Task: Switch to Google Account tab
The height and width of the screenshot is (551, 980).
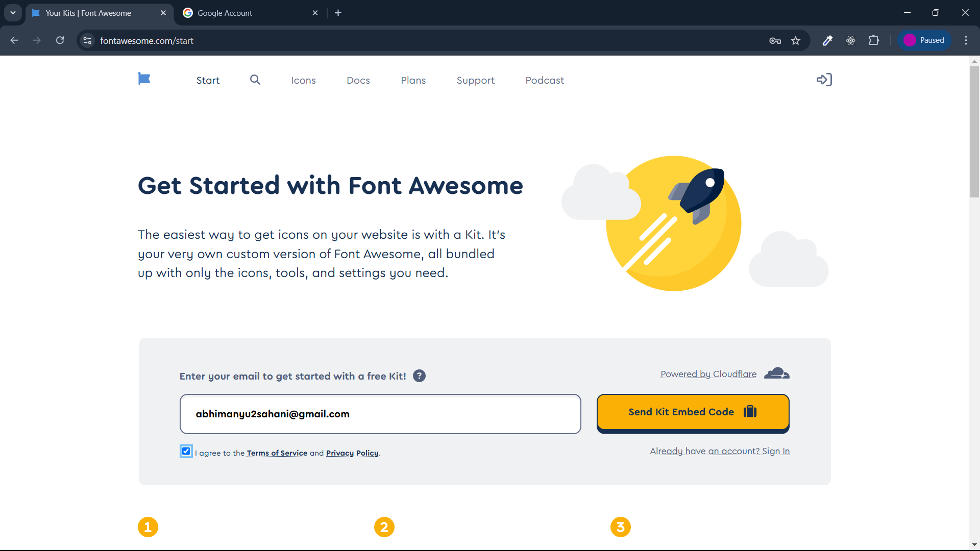Action: click(x=251, y=13)
